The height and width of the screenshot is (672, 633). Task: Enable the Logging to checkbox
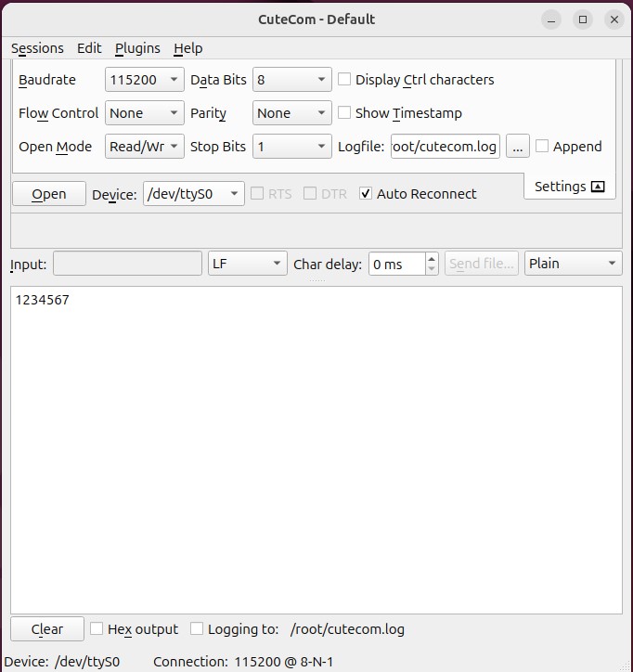(197, 628)
